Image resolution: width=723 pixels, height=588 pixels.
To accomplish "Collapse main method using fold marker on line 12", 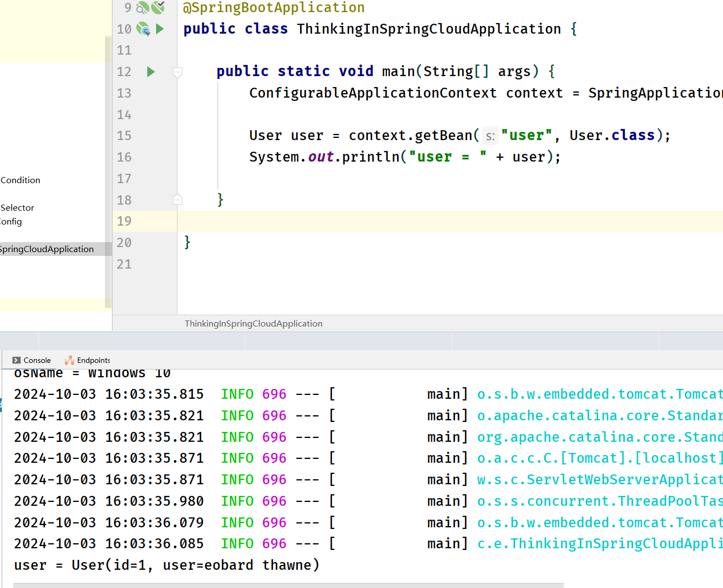I will pos(178,72).
